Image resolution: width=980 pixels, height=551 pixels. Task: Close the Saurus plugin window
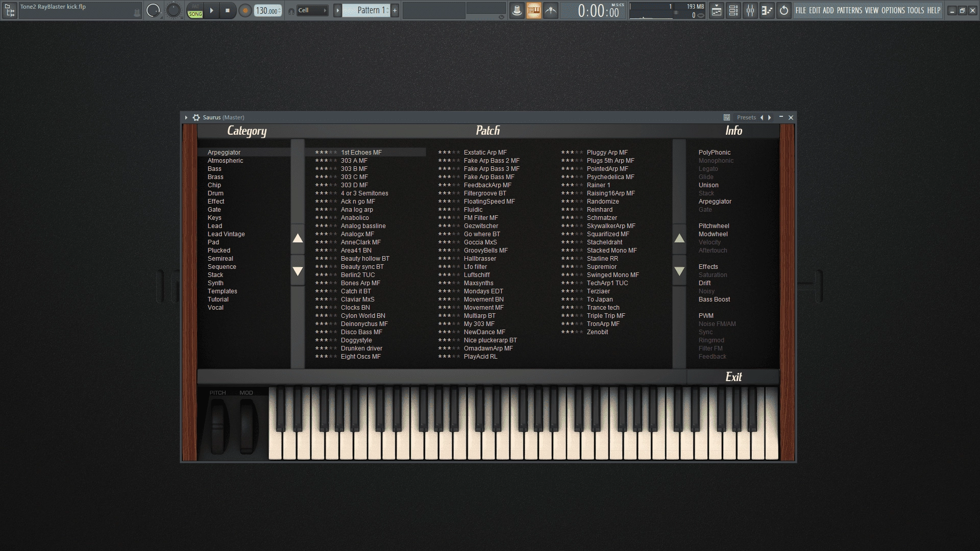(791, 117)
